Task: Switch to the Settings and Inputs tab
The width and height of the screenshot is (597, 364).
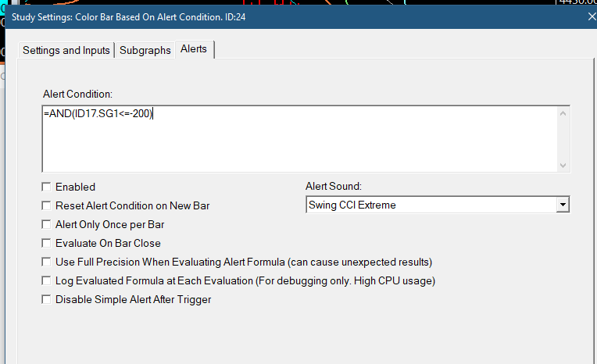Action: pyautogui.click(x=66, y=50)
